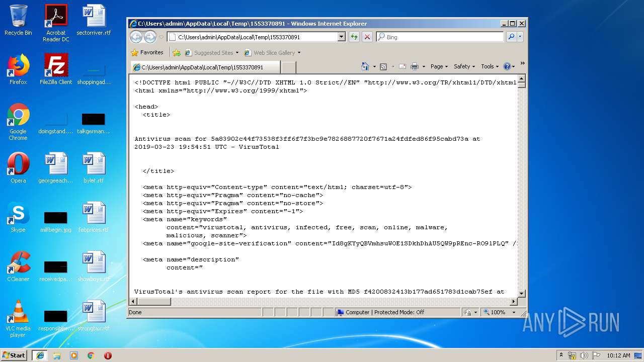Image resolution: width=644 pixels, height=362 pixels.
Task: Click the Read Mail icon
Action: pyautogui.click(x=403, y=66)
